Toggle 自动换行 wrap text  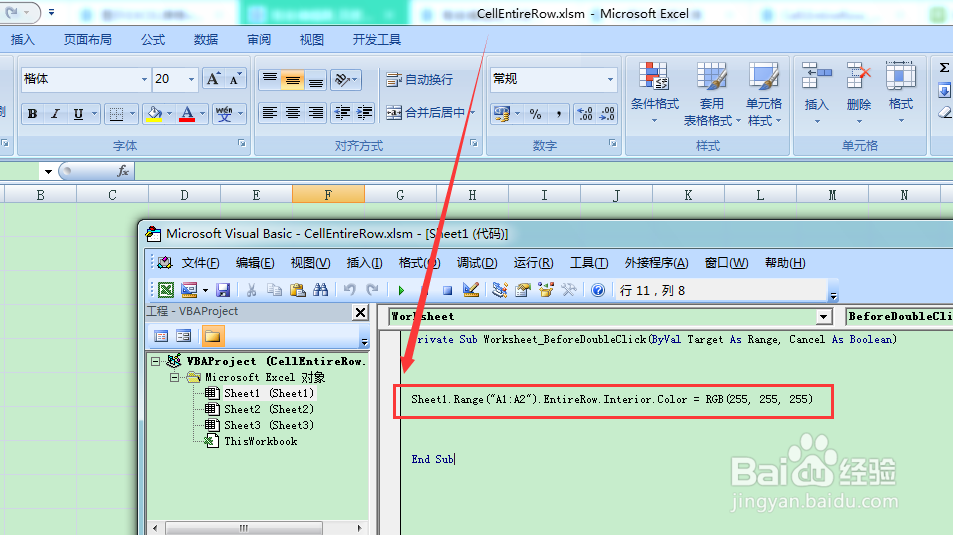419,80
